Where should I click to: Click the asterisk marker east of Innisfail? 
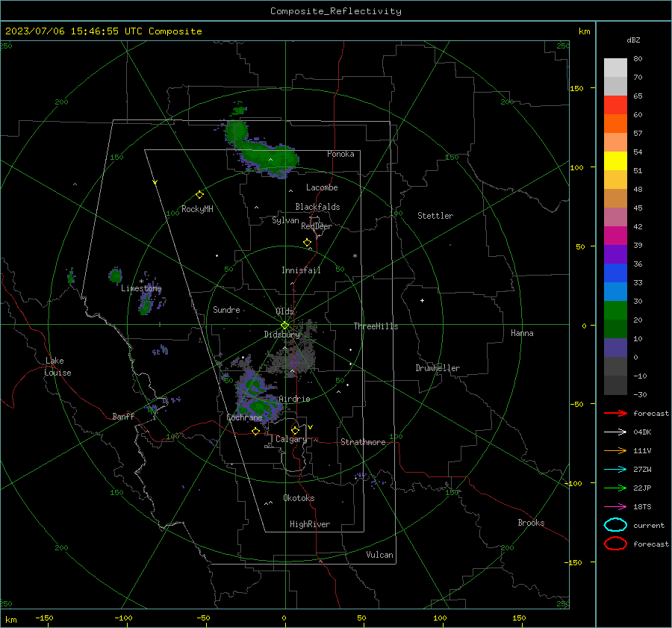pos(355,256)
